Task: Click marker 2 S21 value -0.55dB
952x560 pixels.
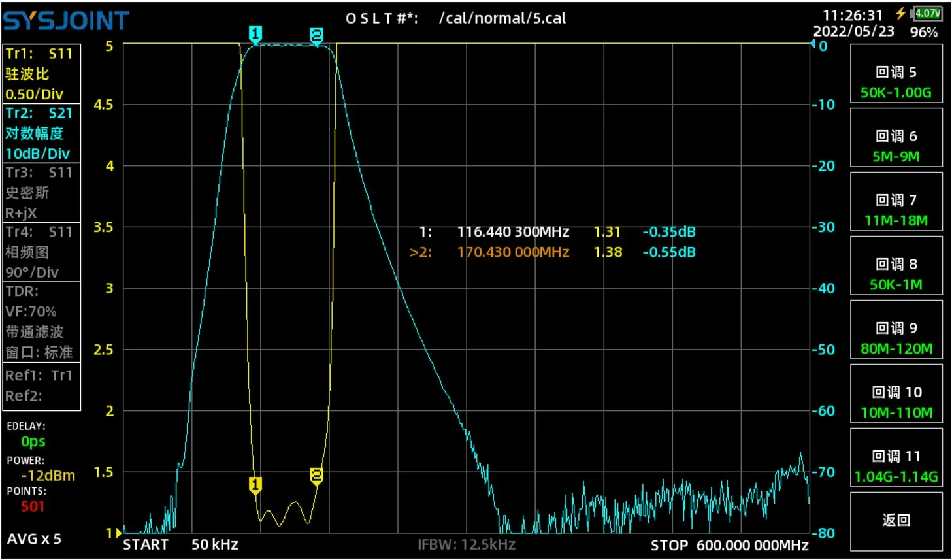Action: [669, 252]
